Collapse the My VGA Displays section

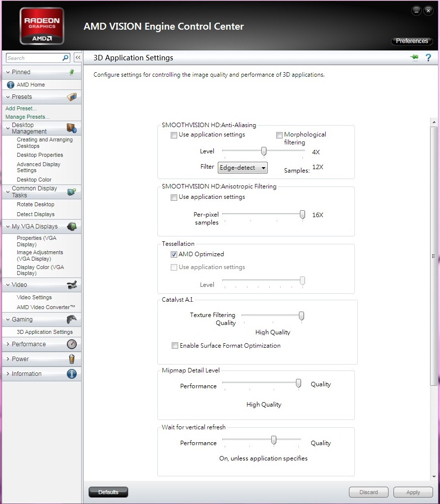8,227
